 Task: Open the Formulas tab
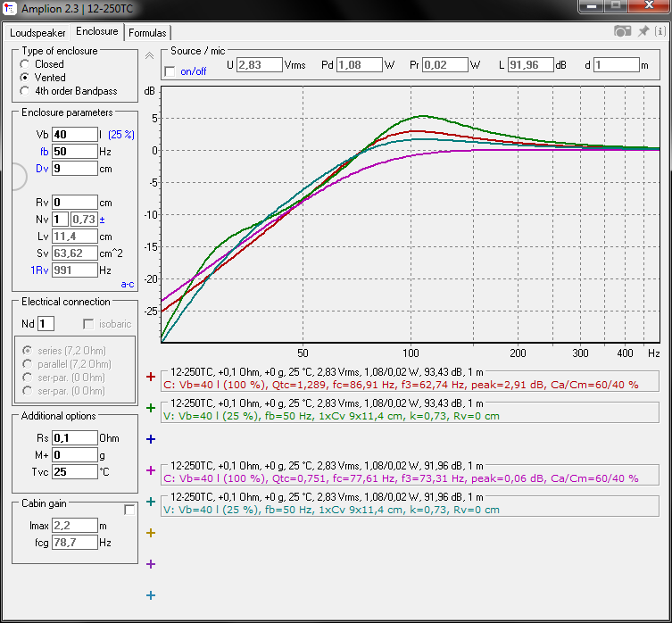pos(147,33)
